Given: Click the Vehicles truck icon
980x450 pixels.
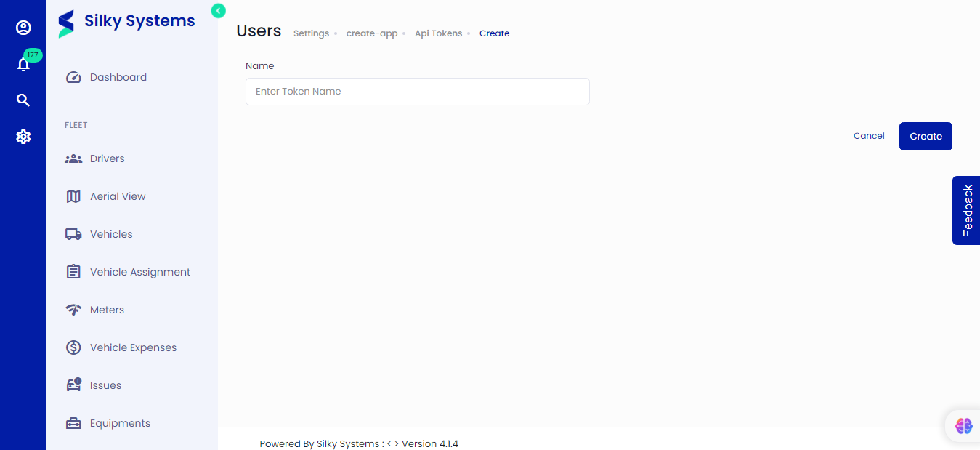Looking at the screenshot, I should (73, 234).
